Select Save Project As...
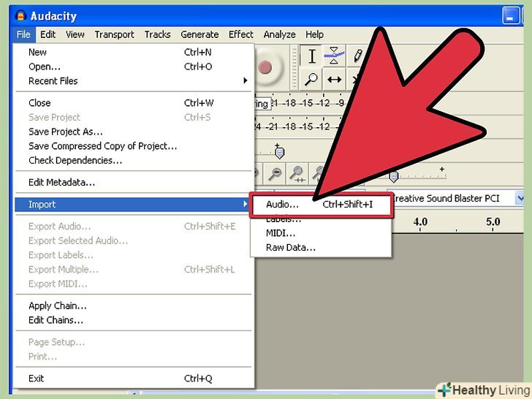532x399 pixels. 134,132
